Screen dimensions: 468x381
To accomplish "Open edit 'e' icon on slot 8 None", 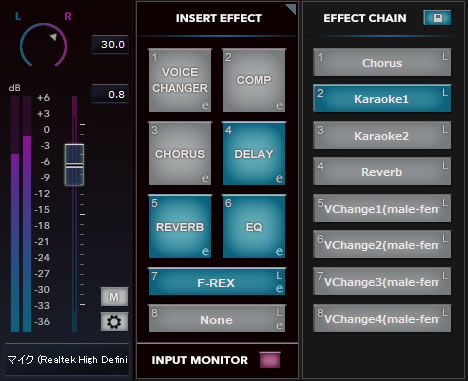I will click(x=279, y=325).
